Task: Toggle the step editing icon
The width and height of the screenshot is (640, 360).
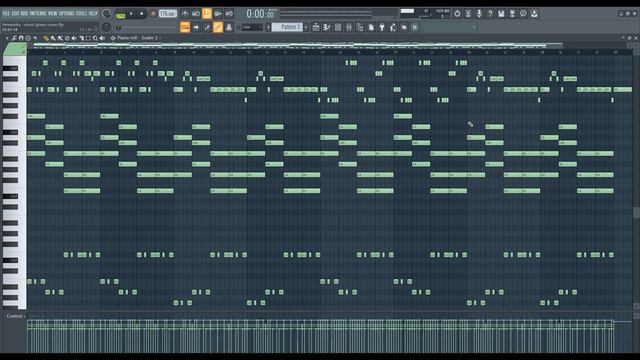Action: click(207, 27)
